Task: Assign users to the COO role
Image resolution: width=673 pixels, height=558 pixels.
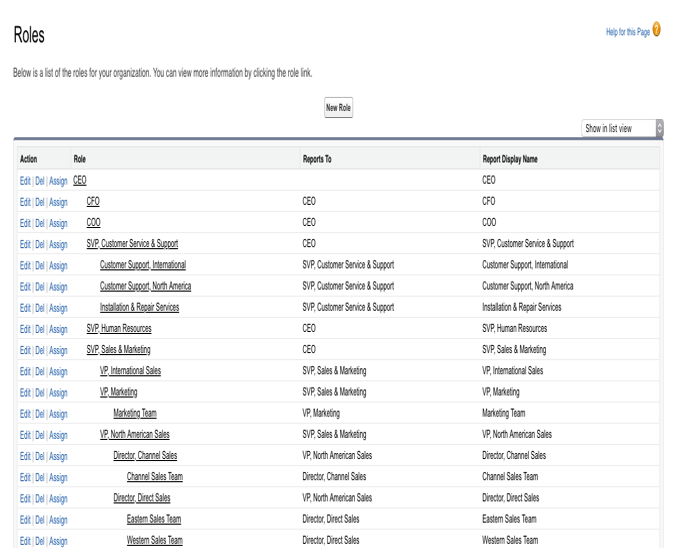Action: (58, 223)
